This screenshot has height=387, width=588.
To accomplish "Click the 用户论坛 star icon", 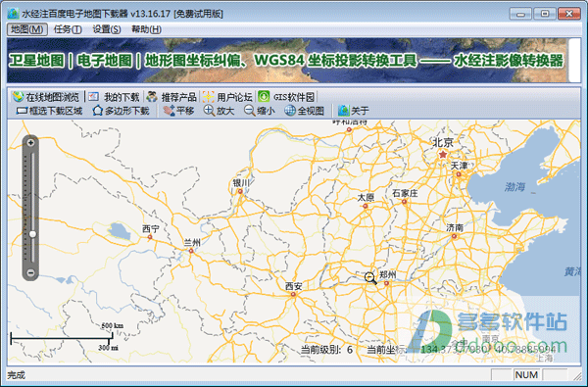I will point(208,97).
